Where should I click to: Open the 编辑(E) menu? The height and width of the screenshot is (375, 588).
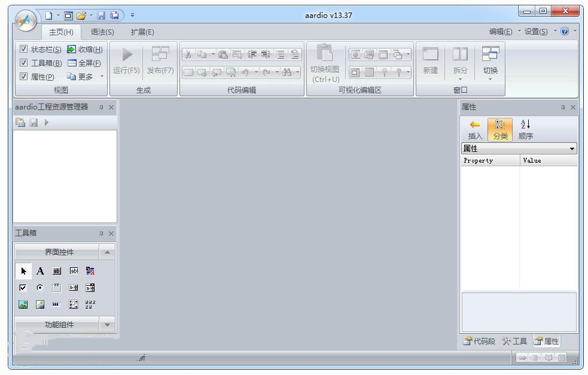pos(501,32)
